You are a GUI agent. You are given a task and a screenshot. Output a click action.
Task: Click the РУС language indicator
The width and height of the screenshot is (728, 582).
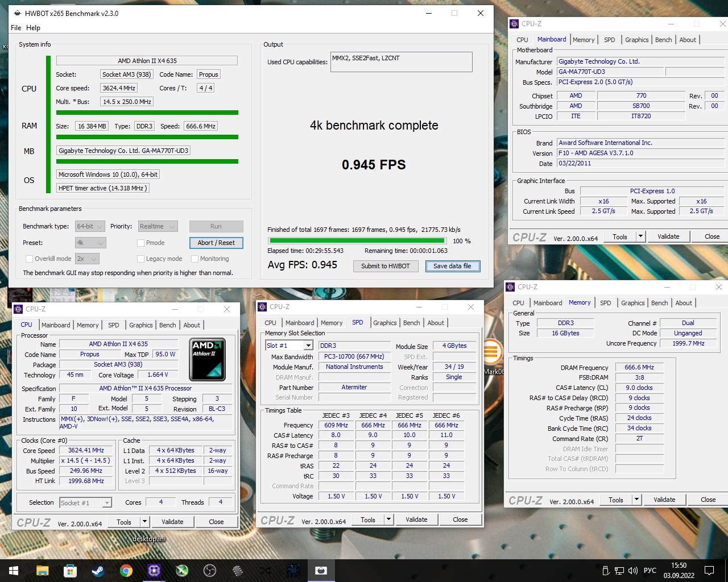click(x=650, y=571)
